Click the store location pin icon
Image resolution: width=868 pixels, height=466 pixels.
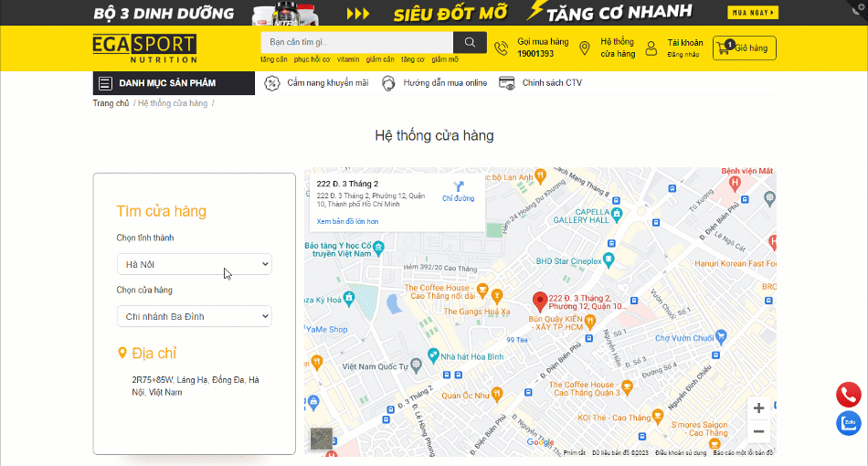tap(584, 48)
